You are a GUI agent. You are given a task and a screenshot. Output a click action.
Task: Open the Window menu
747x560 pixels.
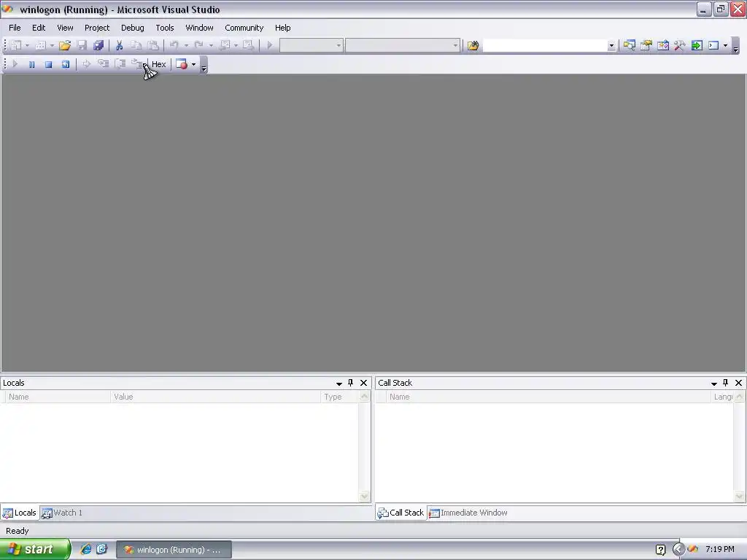pos(200,28)
